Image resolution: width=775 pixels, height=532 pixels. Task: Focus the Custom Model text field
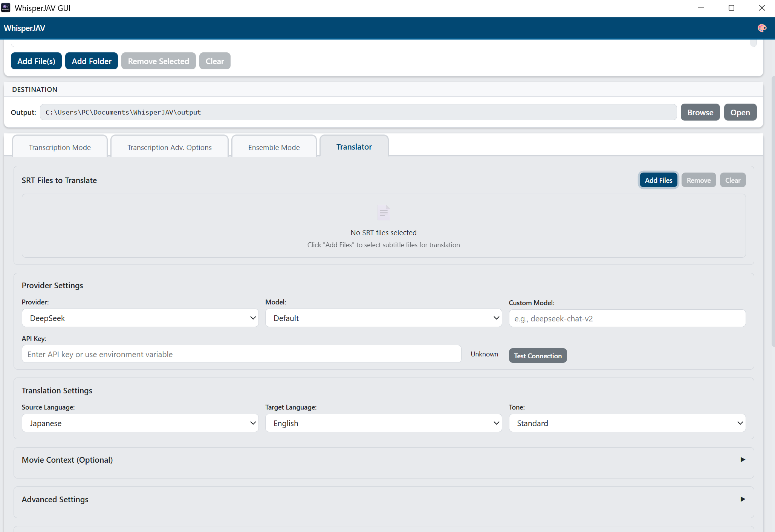[627, 319]
